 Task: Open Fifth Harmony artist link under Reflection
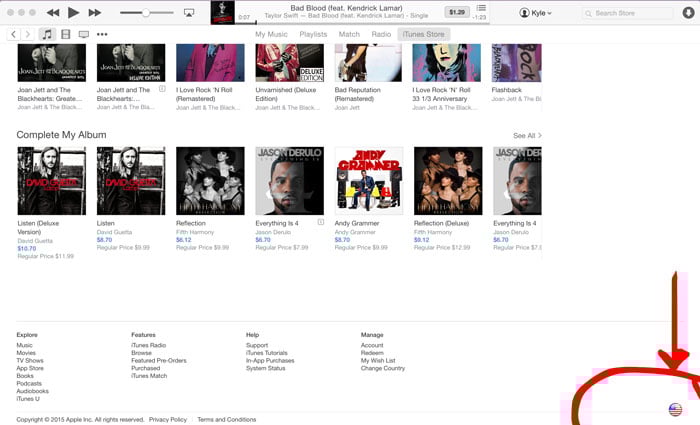[x=195, y=232]
